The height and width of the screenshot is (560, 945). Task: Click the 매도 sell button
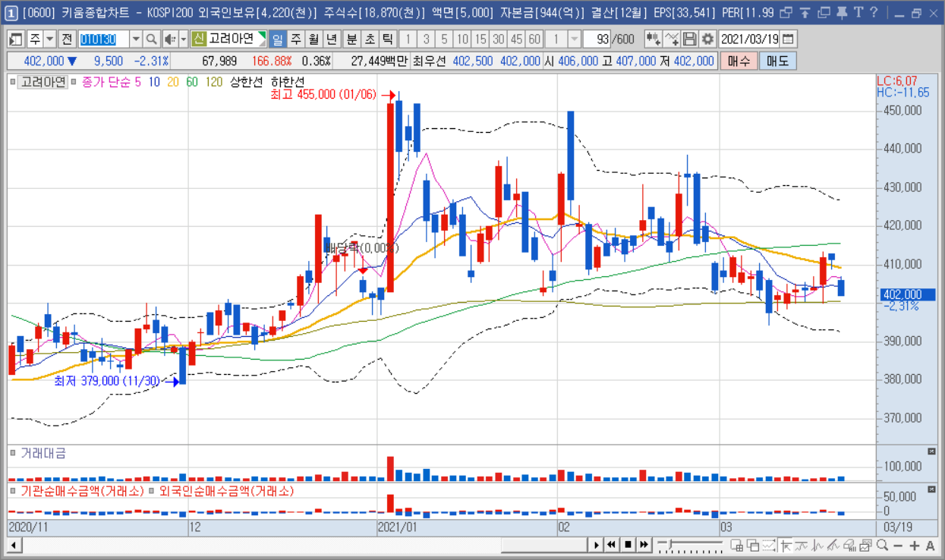[777, 61]
